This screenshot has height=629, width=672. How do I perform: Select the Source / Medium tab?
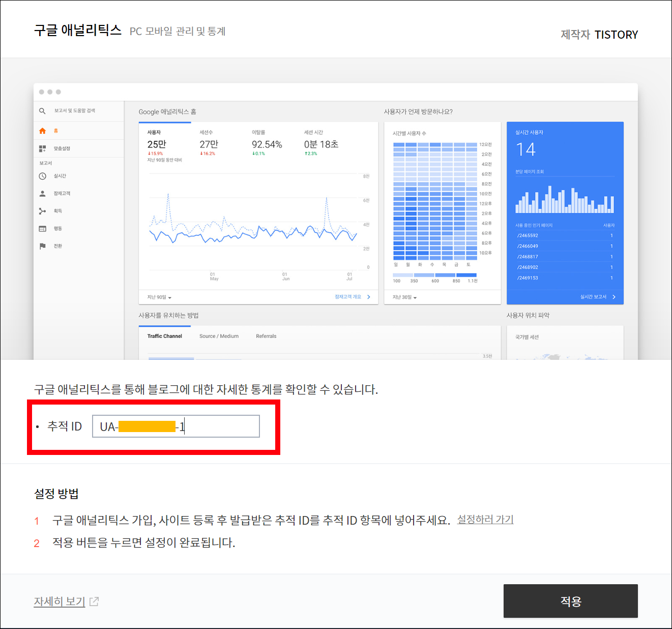(x=219, y=336)
